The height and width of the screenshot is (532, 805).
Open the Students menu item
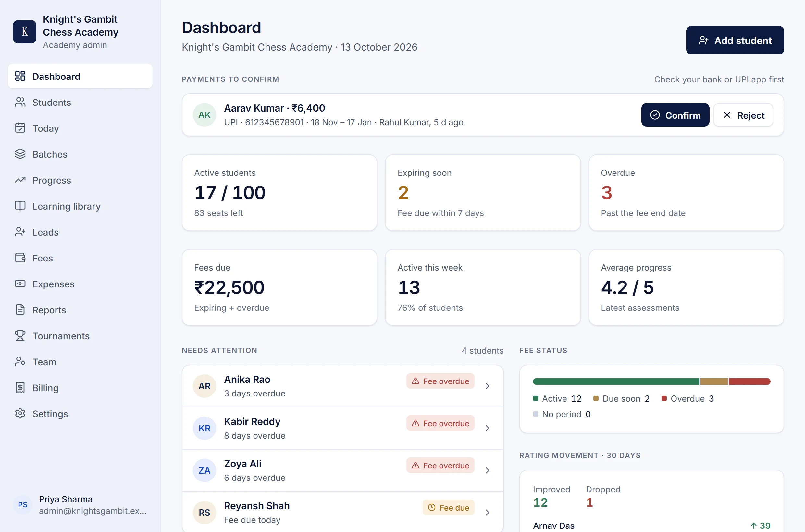pos(80,102)
